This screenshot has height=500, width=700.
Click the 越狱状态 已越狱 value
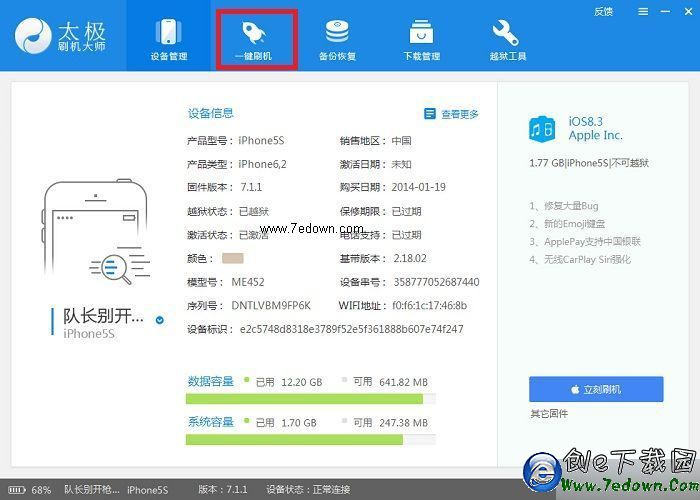click(x=254, y=211)
